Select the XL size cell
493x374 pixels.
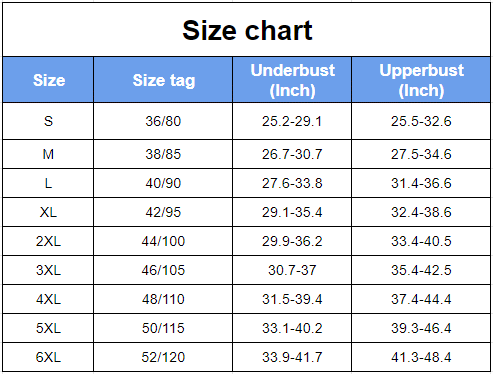(48, 212)
